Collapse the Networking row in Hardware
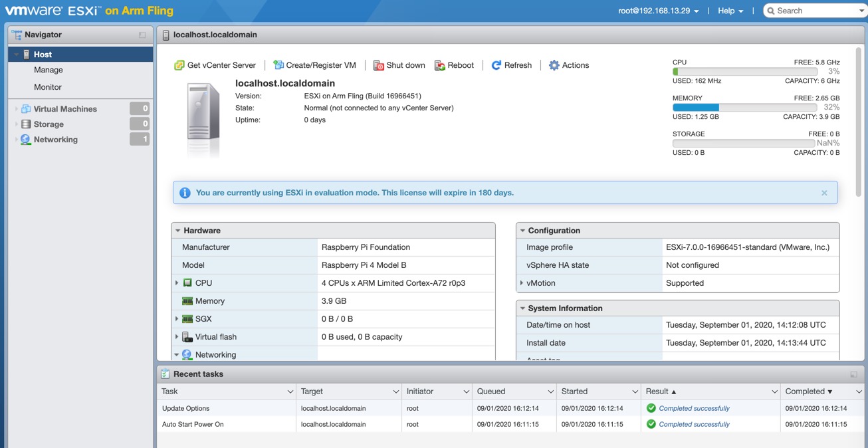This screenshot has width=868, height=448. pos(177,355)
